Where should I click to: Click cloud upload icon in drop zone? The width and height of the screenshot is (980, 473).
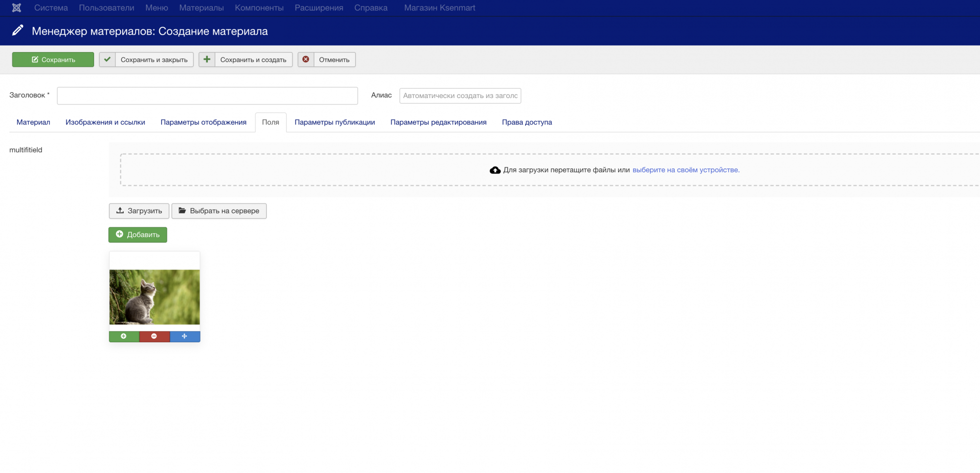(x=495, y=170)
